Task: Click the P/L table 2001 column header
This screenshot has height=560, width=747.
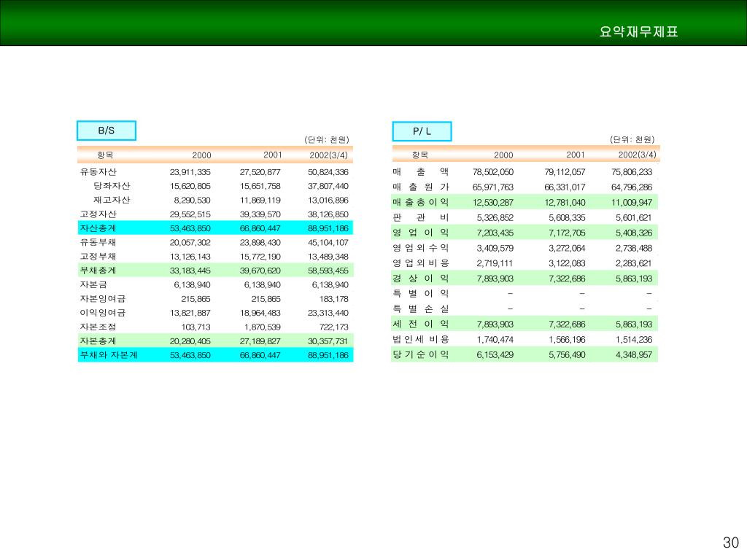Action: (x=575, y=155)
